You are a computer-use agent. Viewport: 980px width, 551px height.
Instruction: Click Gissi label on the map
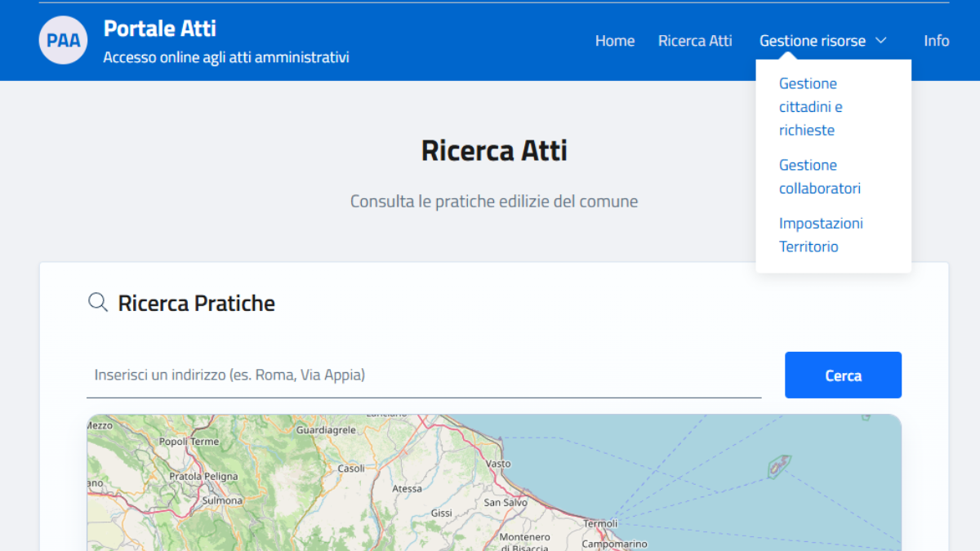click(442, 513)
